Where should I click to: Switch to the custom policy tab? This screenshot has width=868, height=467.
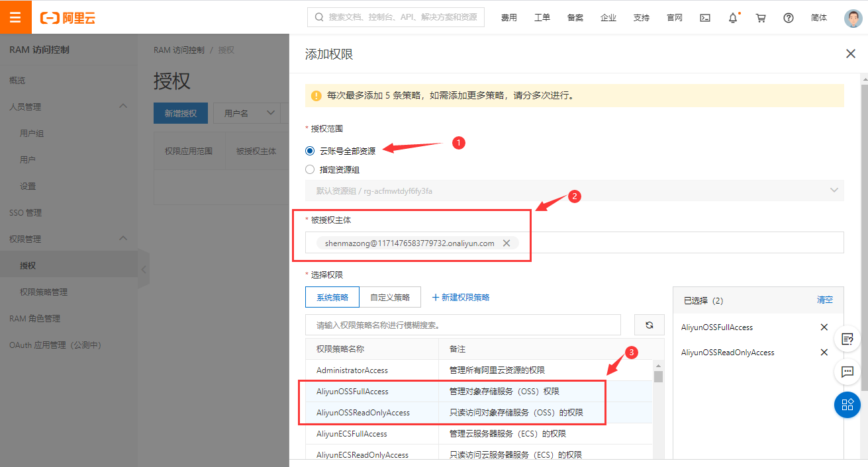click(x=390, y=297)
